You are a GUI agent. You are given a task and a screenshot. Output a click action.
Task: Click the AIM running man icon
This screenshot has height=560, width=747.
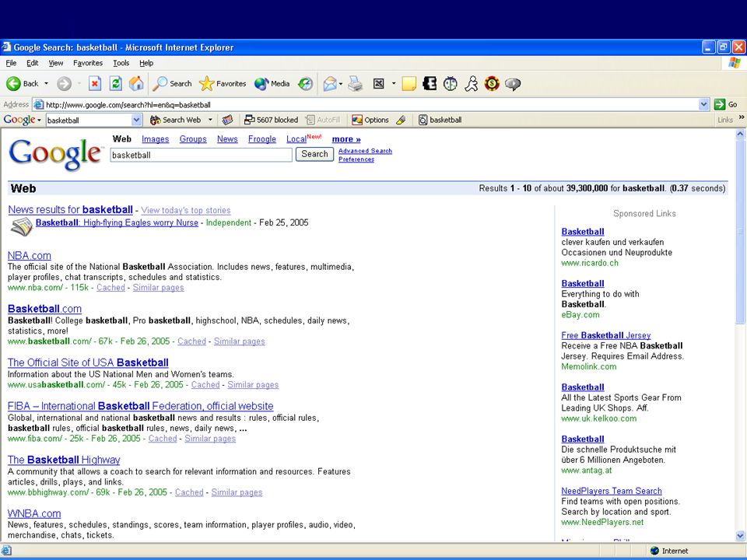(x=472, y=84)
